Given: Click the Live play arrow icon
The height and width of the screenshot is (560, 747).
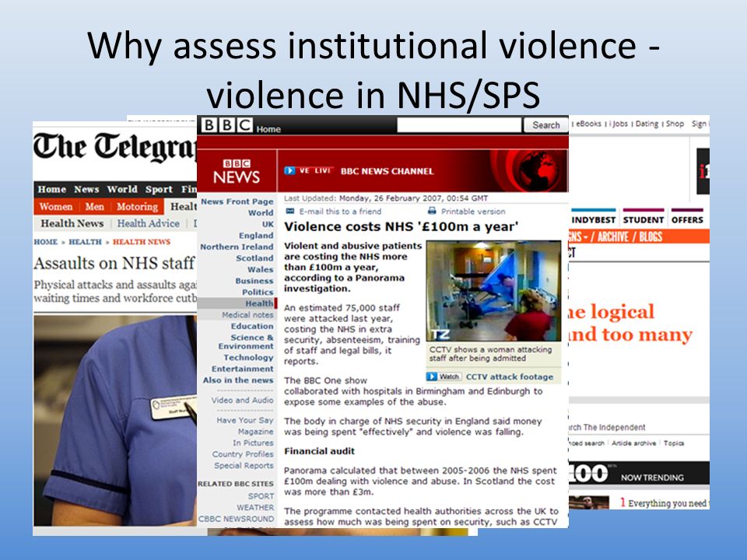Looking at the screenshot, I should 289,170.
